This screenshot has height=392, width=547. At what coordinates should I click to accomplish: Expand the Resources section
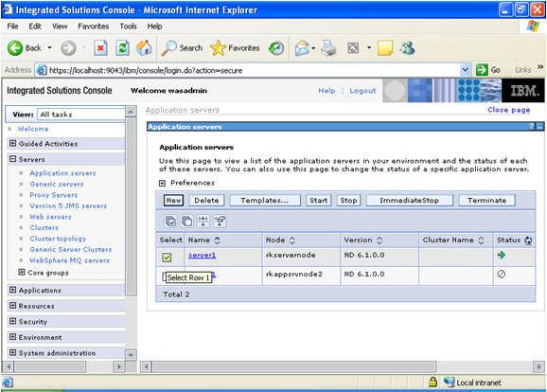13,306
